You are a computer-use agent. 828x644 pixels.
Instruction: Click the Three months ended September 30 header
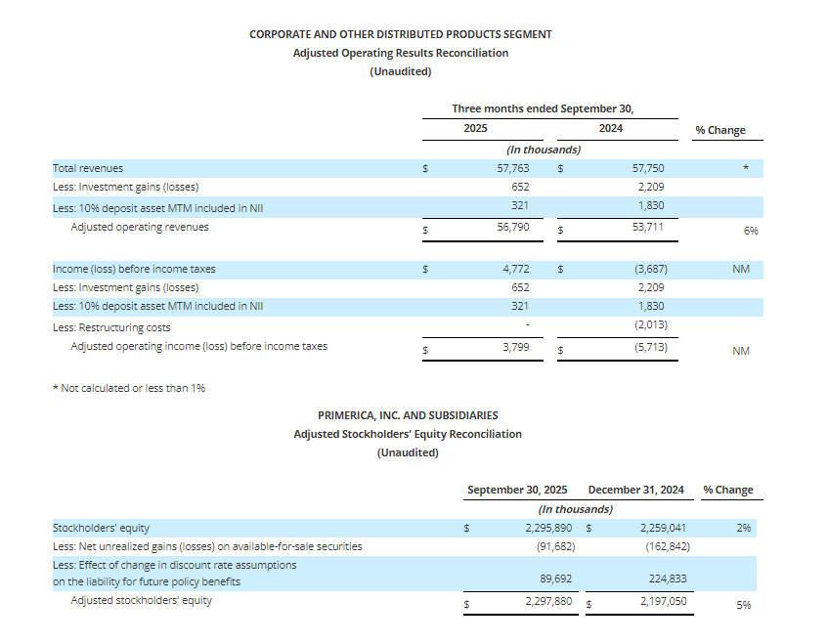549,108
